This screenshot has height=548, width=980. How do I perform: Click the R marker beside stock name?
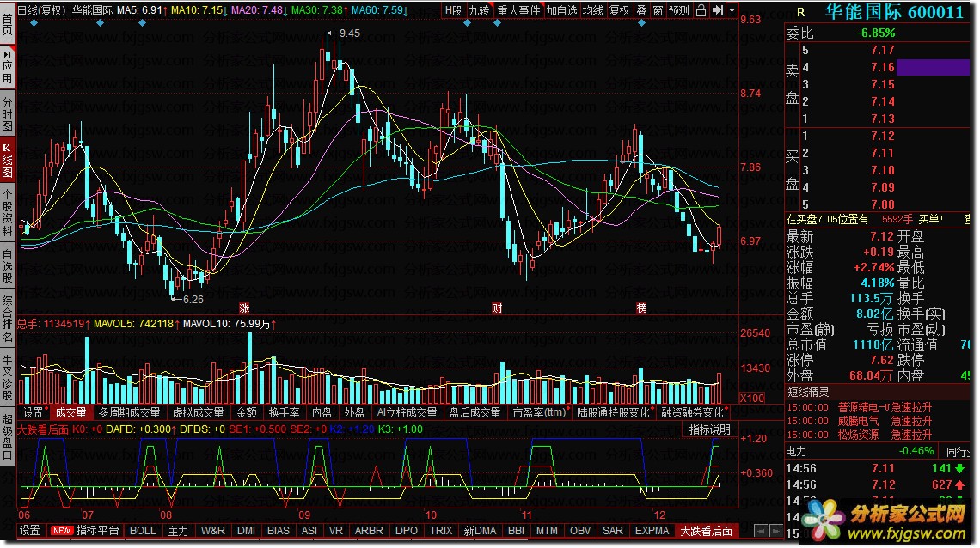click(x=800, y=13)
